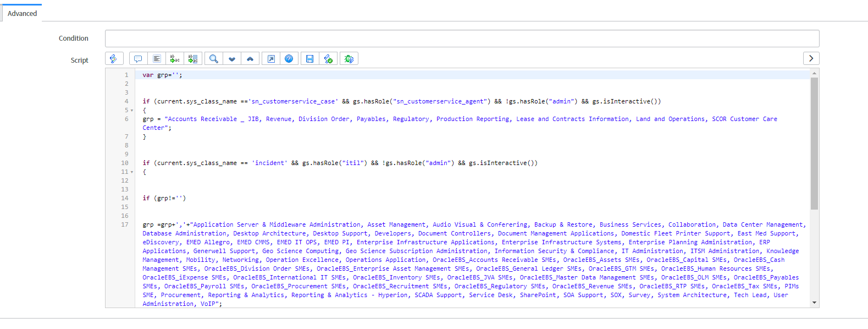This screenshot has width=868, height=329.
Task: Click the format code icon
Action: click(157, 59)
